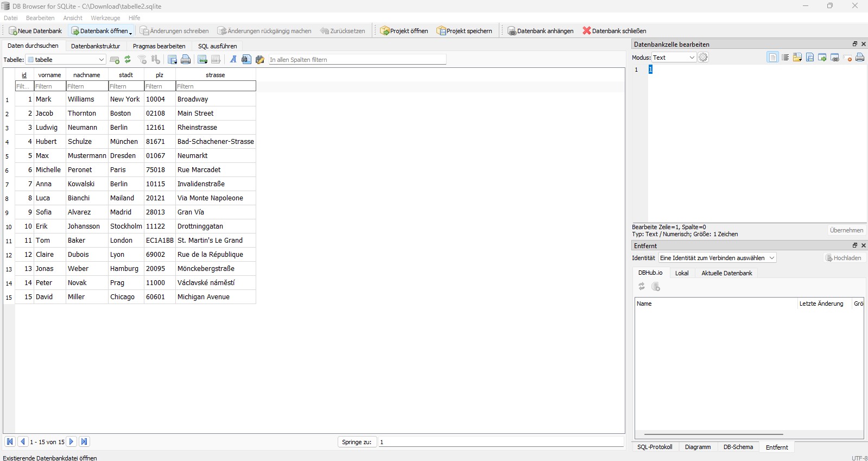
Task: Click the Projekt speichern button
Action: coord(465,31)
